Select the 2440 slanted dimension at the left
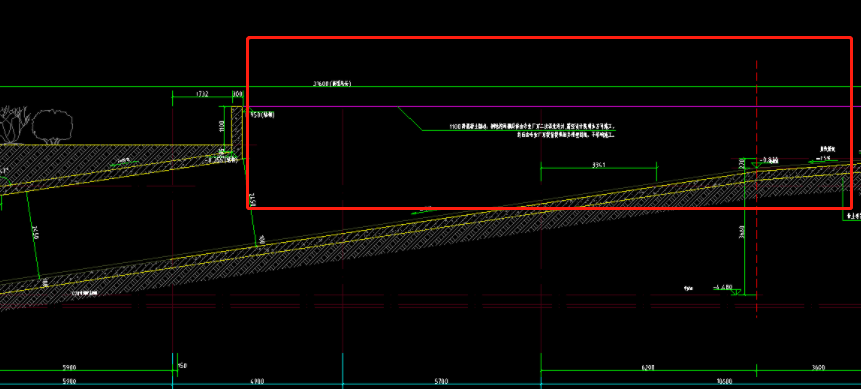861x389 pixels. click(36, 235)
